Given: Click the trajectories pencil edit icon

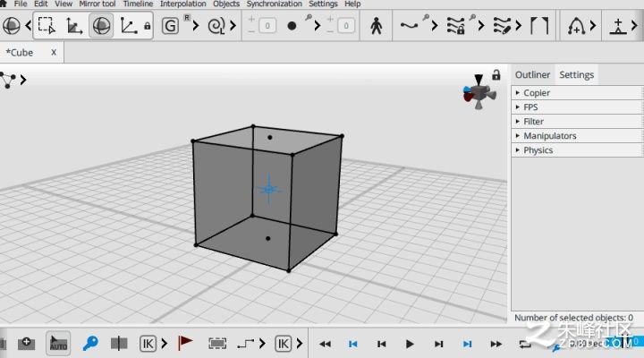Looking at the screenshot, I should coord(502,26).
